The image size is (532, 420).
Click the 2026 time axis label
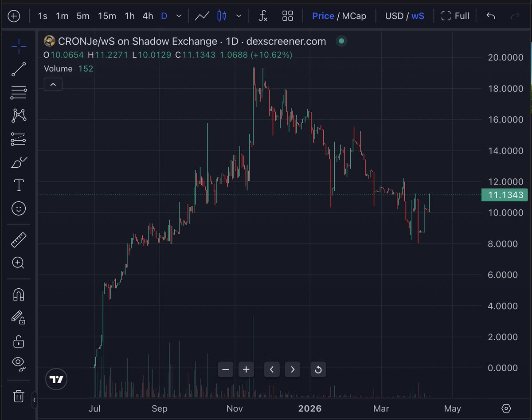click(309, 408)
